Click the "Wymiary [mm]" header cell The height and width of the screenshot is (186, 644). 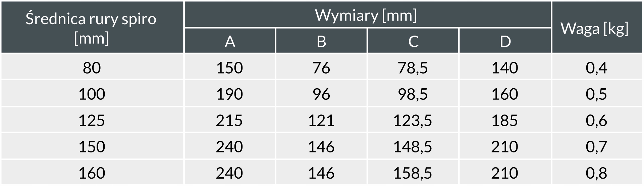(x=366, y=15)
